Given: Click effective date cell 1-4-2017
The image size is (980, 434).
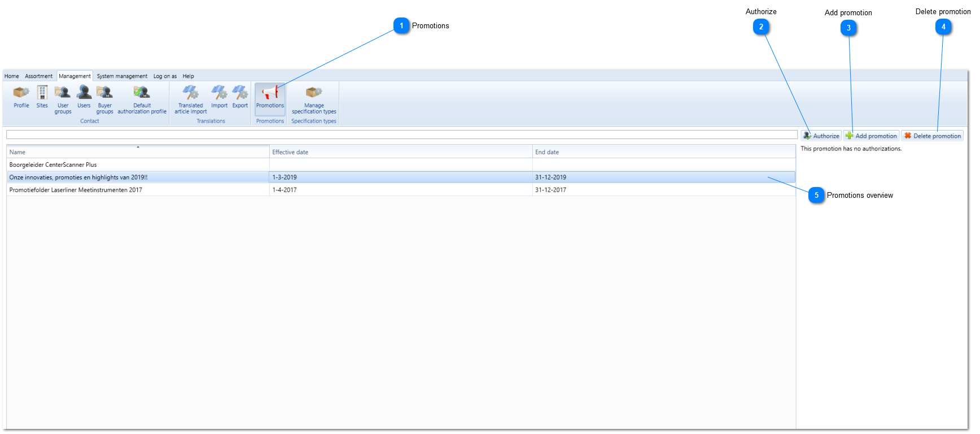Looking at the screenshot, I should click(401, 190).
